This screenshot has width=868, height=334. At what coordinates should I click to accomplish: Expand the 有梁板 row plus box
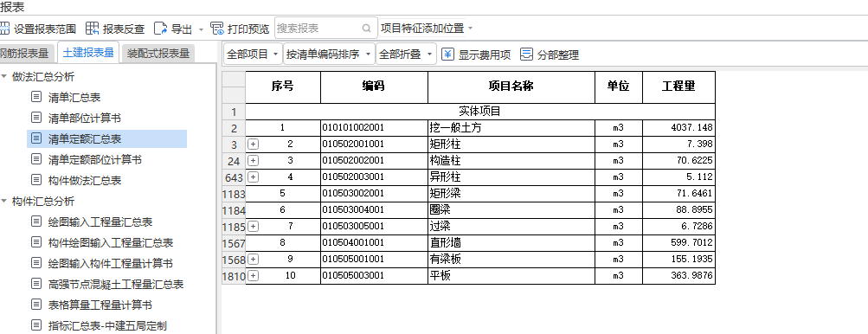click(253, 260)
